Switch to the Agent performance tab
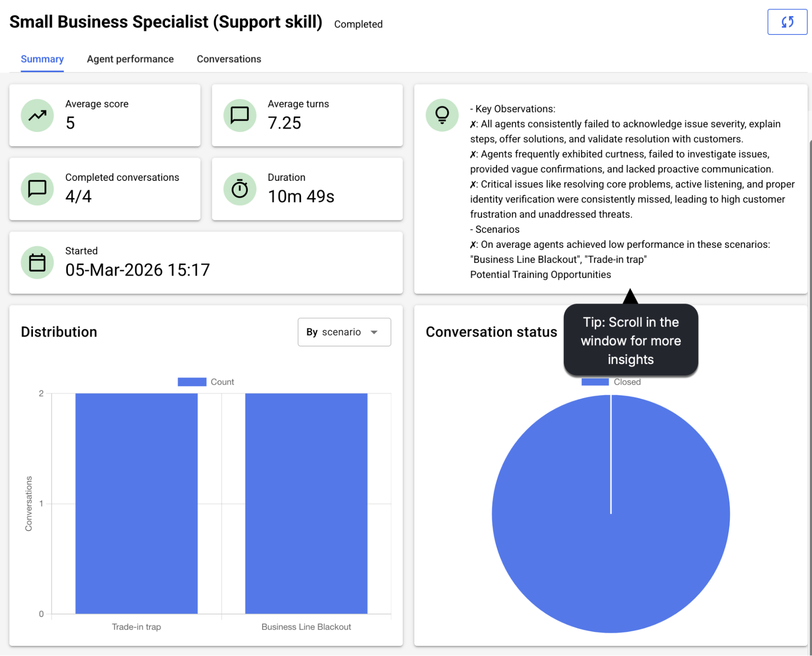This screenshot has width=812, height=656. (130, 59)
